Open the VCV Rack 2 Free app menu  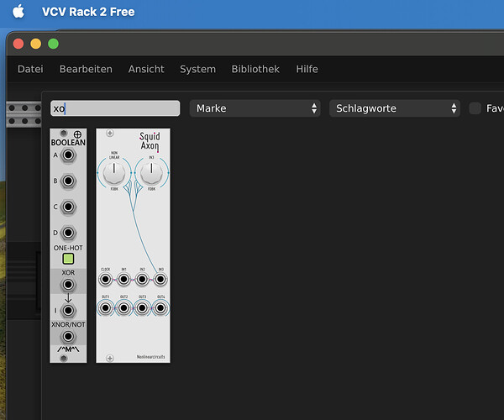[x=88, y=12]
